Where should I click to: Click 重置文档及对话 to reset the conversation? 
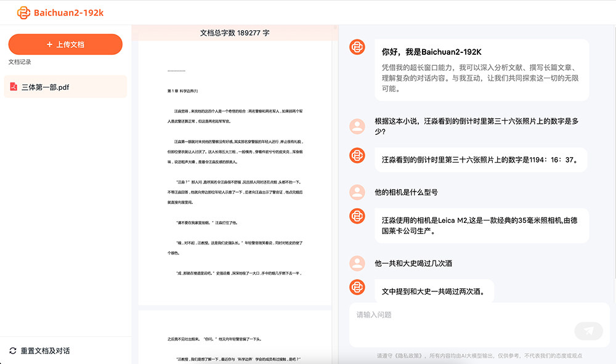click(x=45, y=350)
